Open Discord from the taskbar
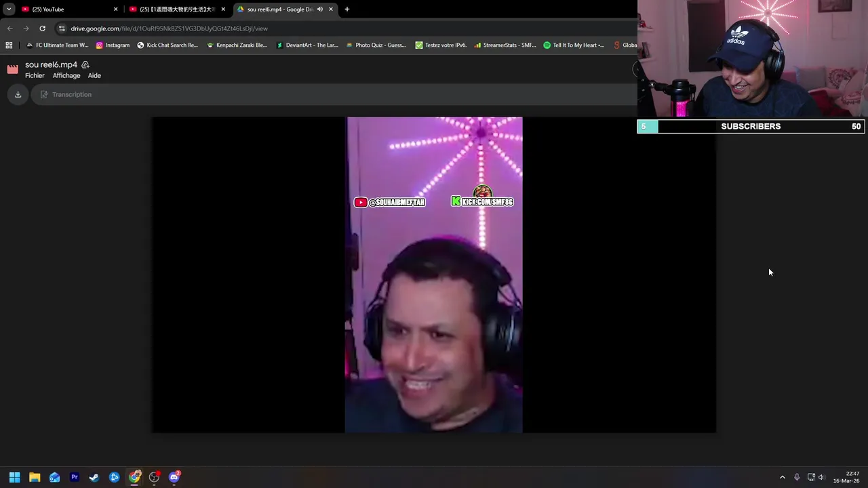 174,477
